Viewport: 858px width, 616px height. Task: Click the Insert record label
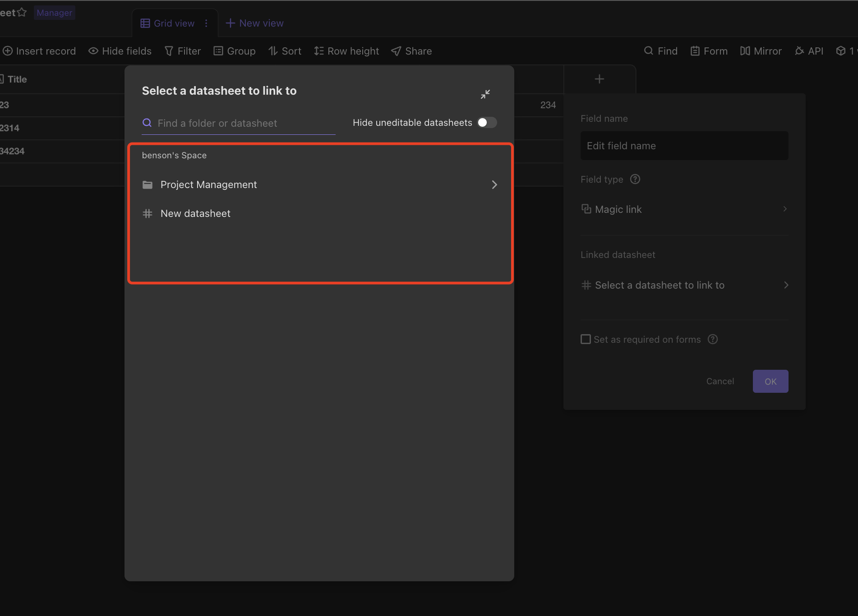point(46,51)
